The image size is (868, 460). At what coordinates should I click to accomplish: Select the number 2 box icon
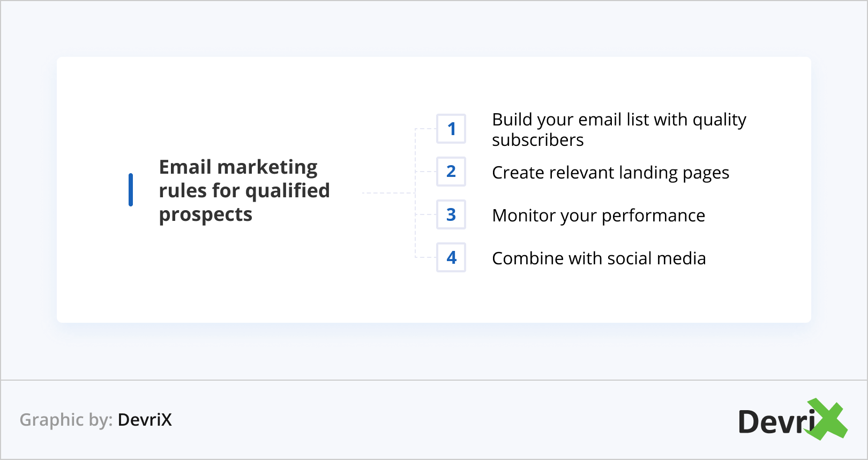451,172
